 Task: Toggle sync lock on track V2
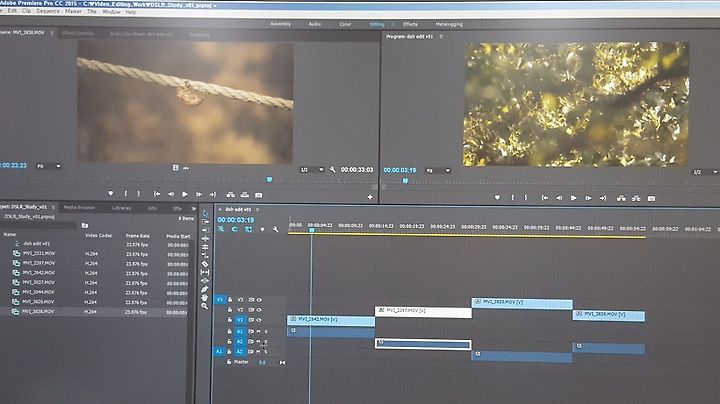pyautogui.click(x=251, y=310)
